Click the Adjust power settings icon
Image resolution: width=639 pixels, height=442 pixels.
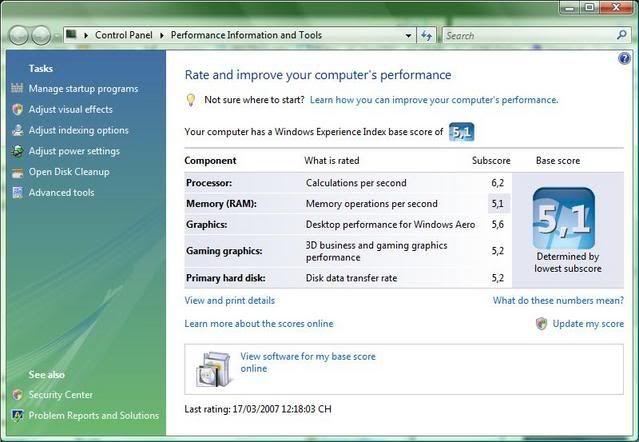click(17, 151)
